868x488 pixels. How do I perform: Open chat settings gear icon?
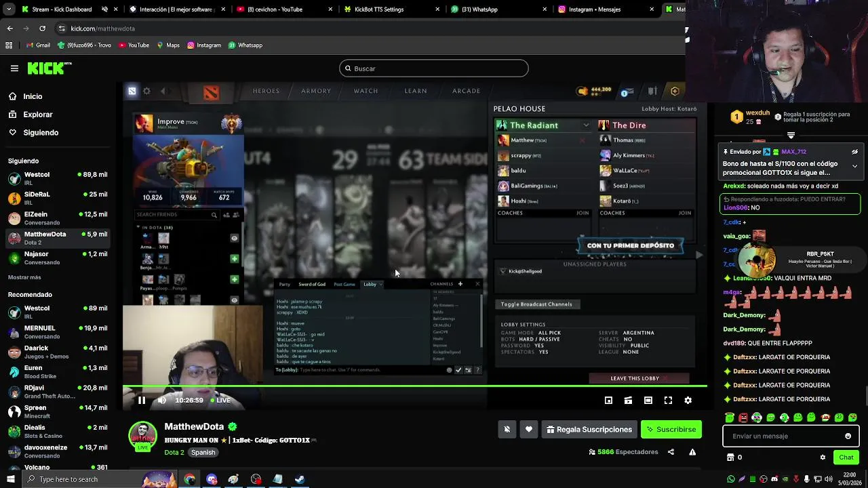tap(823, 457)
